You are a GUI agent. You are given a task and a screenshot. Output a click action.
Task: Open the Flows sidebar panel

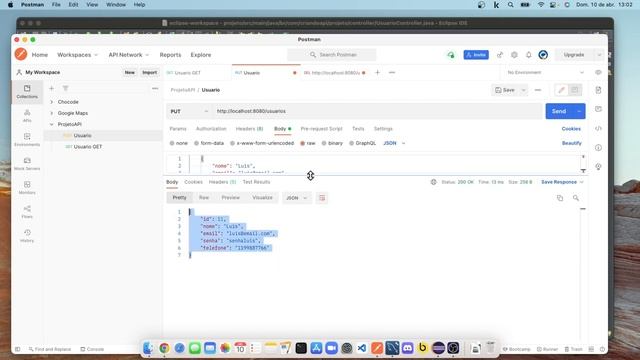pos(27,212)
